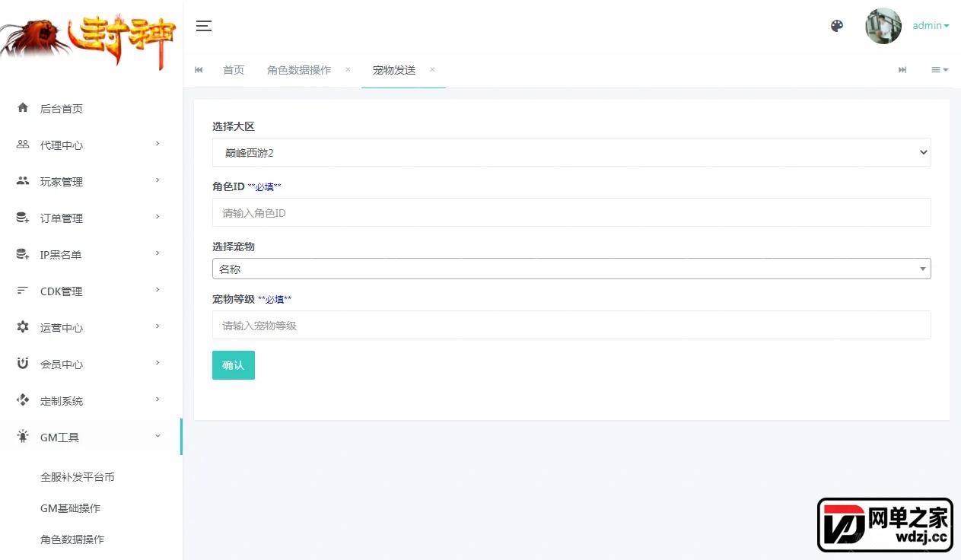Click the 代理中心 people icon
961x560 pixels.
[23, 145]
